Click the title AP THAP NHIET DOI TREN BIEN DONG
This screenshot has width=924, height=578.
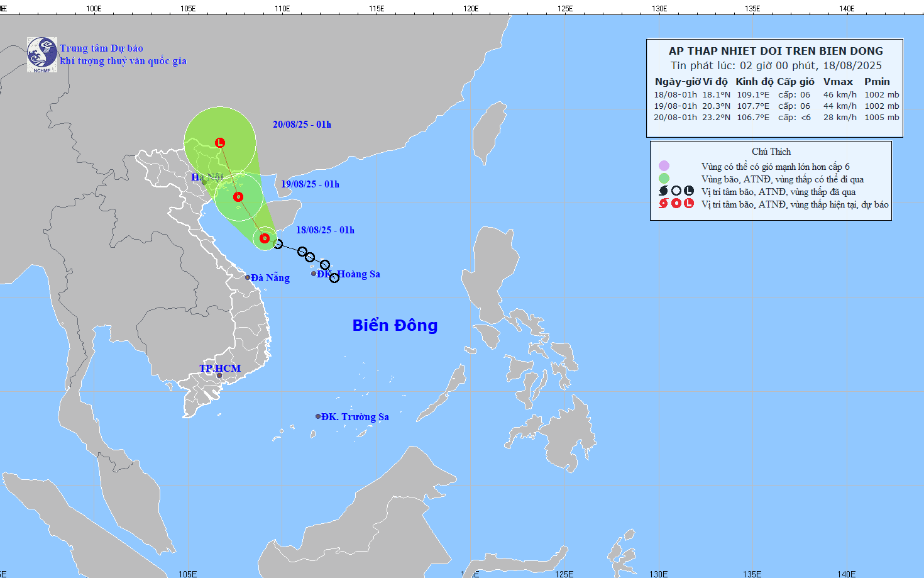point(776,51)
